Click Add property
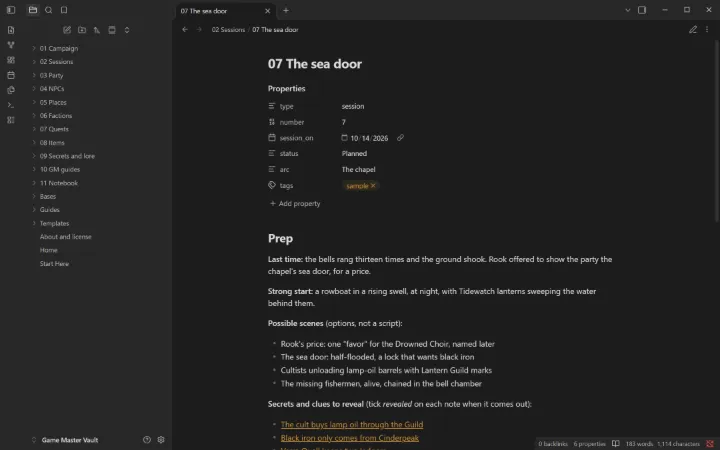Image resolution: width=720 pixels, height=450 pixels. pyautogui.click(x=295, y=203)
